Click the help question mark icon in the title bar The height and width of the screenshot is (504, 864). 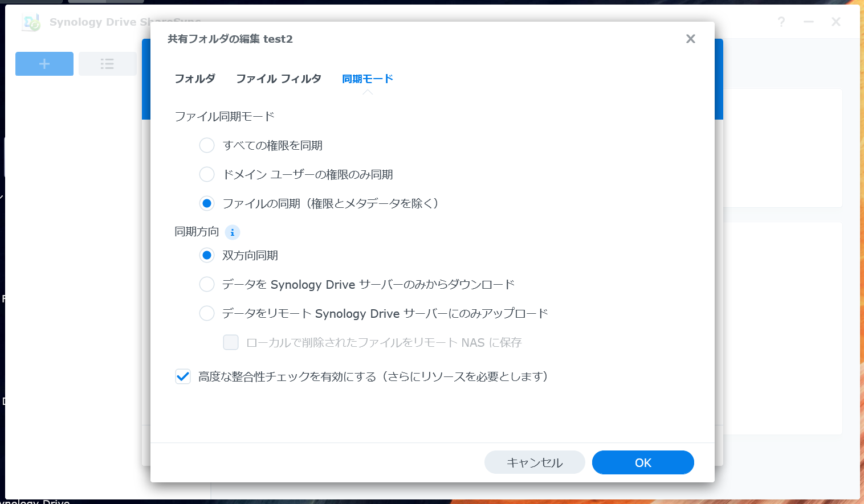tap(781, 22)
